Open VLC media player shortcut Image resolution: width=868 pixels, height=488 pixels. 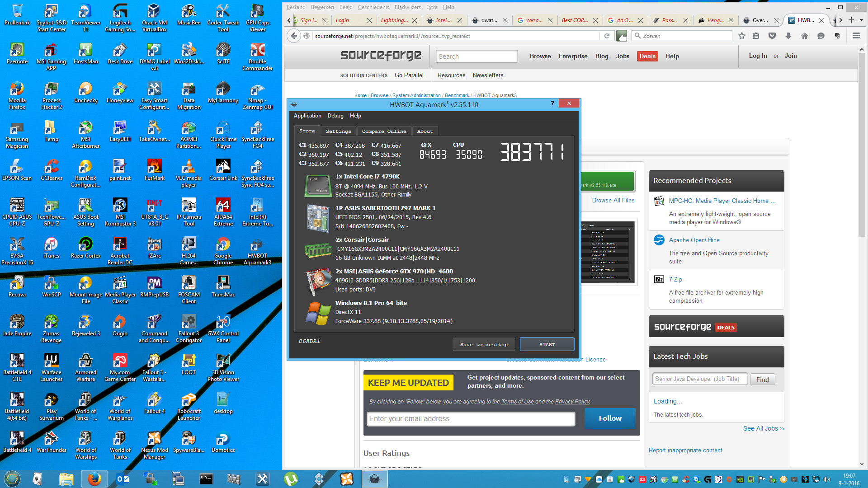(x=189, y=174)
